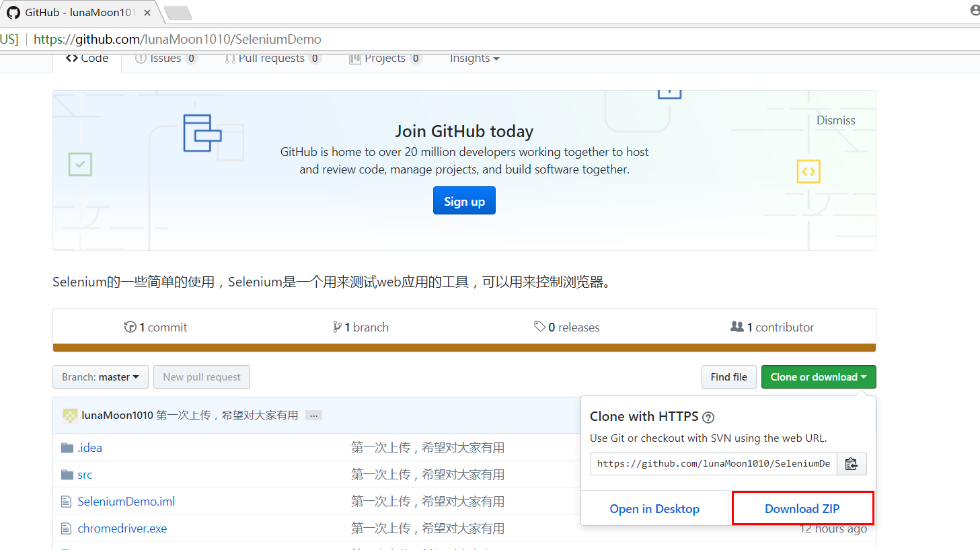This screenshot has height=550, width=980.
Task: Click the browser profile icon
Action: click(975, 10)
